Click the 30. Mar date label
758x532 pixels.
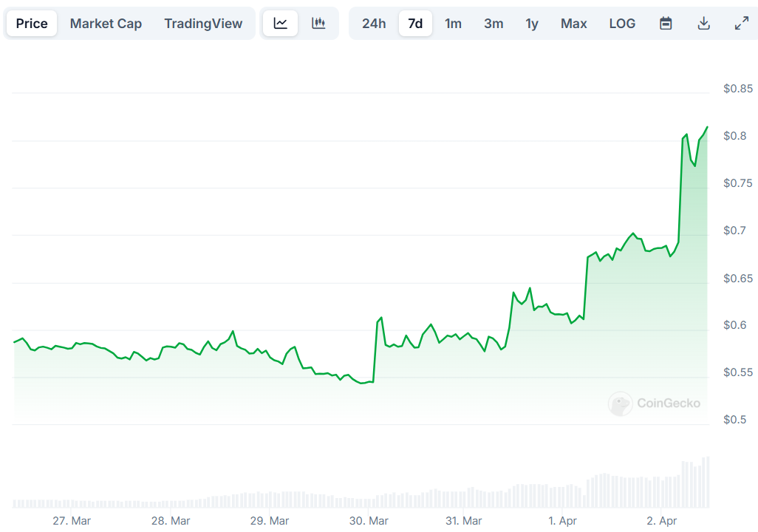pos(369,521)
